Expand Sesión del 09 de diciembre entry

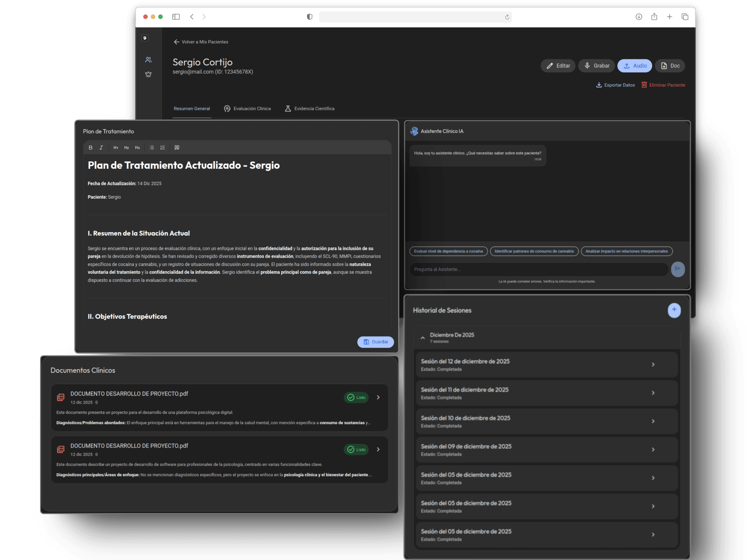click(x=653, y=450)
